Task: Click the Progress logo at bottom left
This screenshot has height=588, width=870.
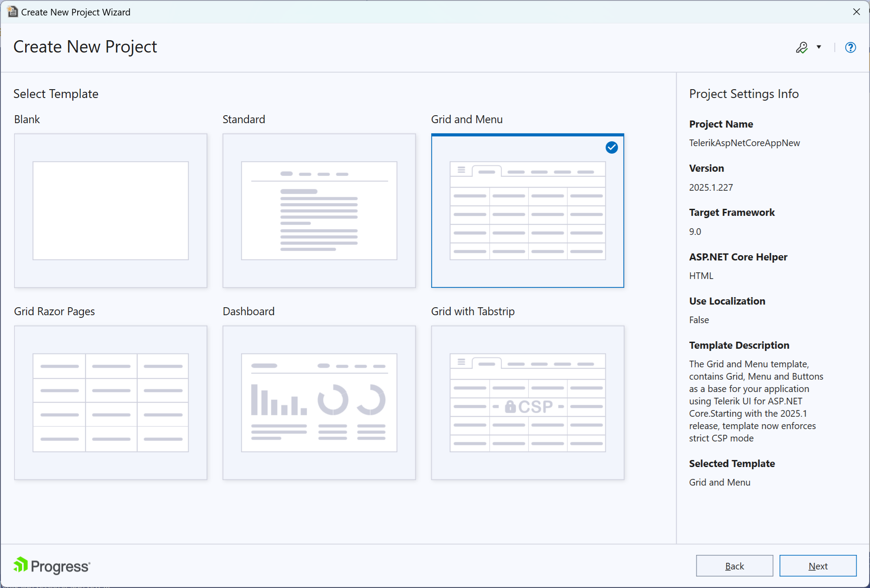Action: click(51, 566)
